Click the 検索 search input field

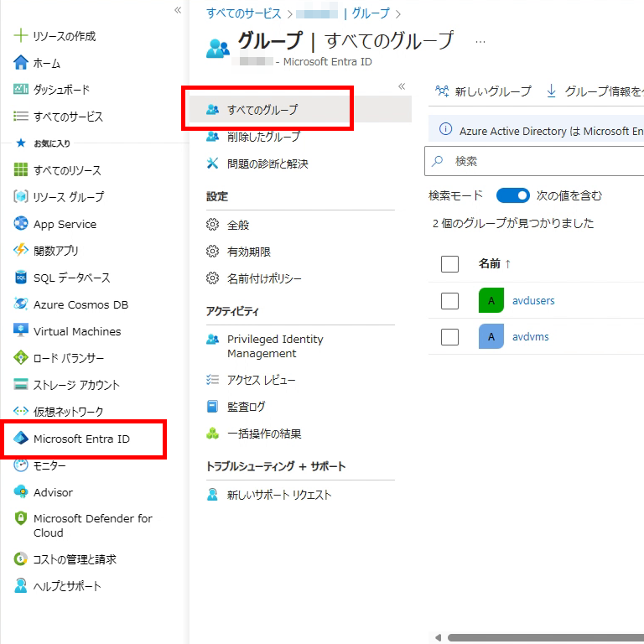[x=534, y=161]
